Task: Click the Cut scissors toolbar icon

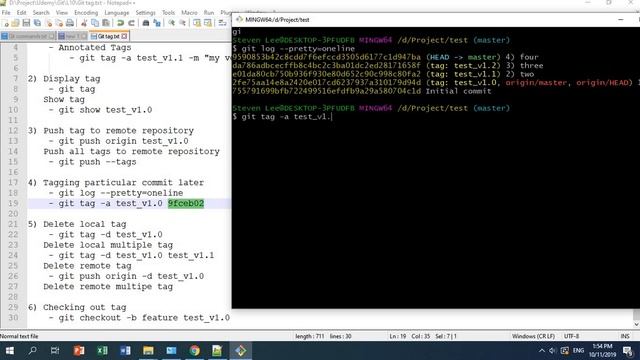Action: [x=84, y=23]
